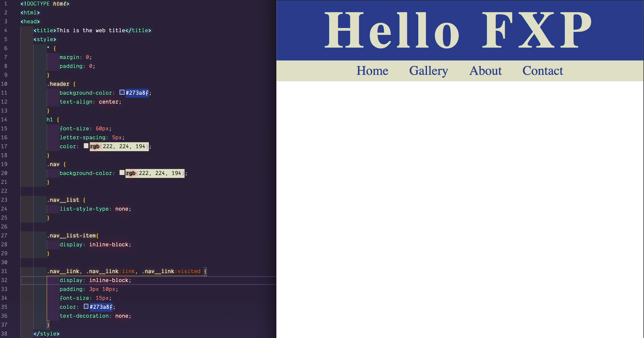Place cursor in the title tag text
This screenshot has height=338, width=644.
click(91, 30)
